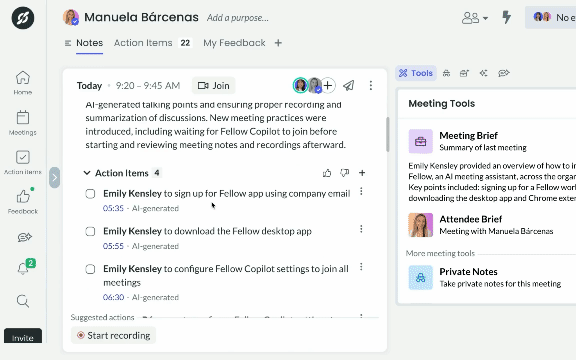
Task: Open the attendees dropdown in header
Action: (475, 18)
